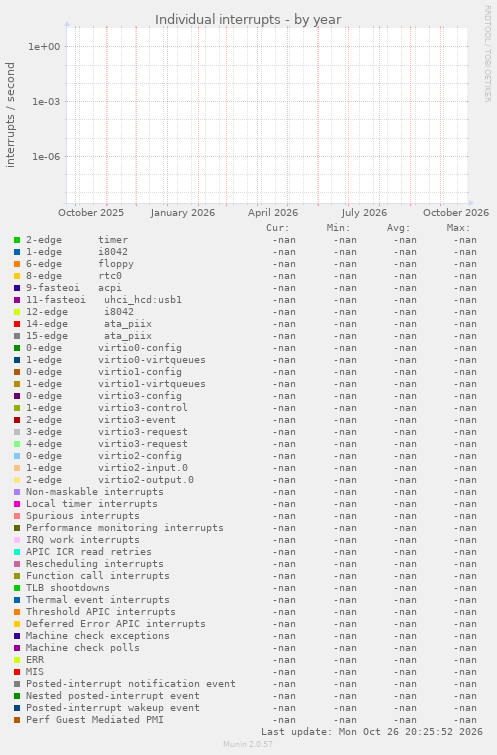The width and height of the screenshot is (497, 755).
Task: Click the virtio2-input.0 legend label
Action: 143,468
